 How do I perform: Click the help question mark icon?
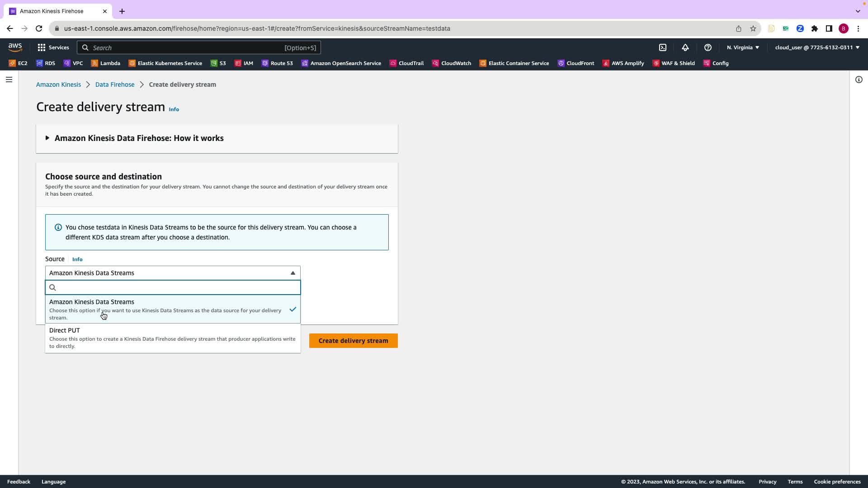click(x=708, y=47)
